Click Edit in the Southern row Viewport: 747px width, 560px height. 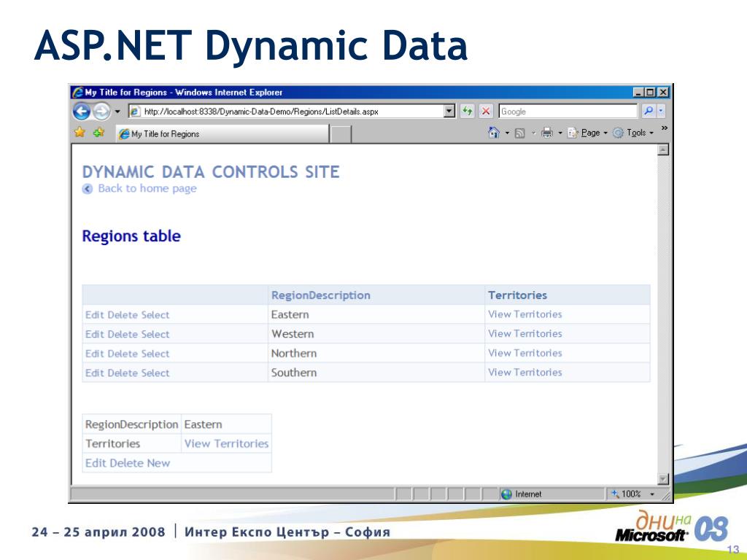pyautogui.click(x=94, y=373)
